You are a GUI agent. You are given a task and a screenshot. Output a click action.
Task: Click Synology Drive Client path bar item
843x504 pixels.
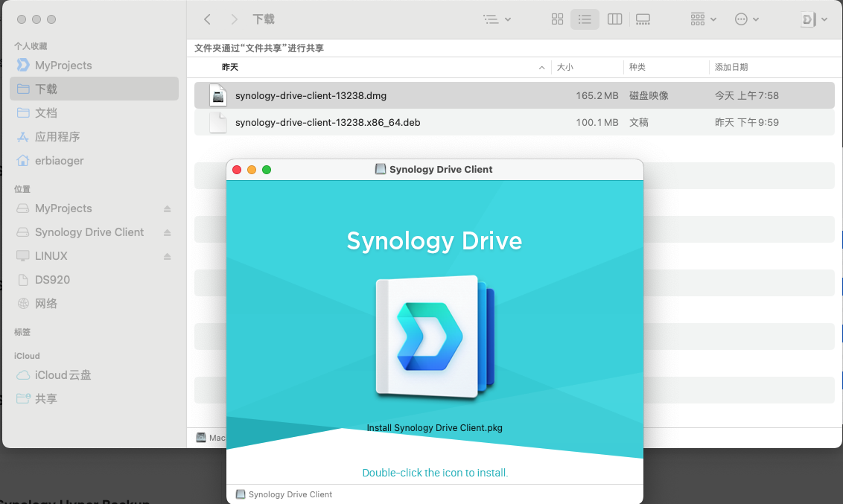[284, 494]
